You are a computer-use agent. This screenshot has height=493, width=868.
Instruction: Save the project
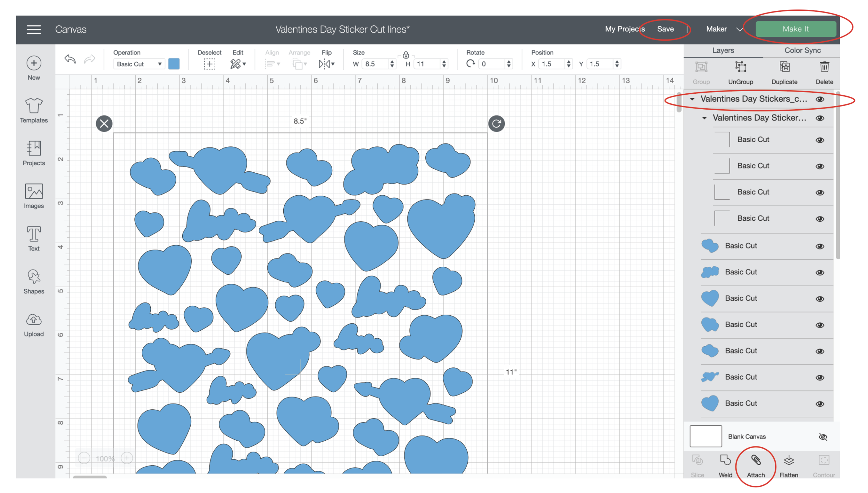pyautogui.click(x=665, y=29)
